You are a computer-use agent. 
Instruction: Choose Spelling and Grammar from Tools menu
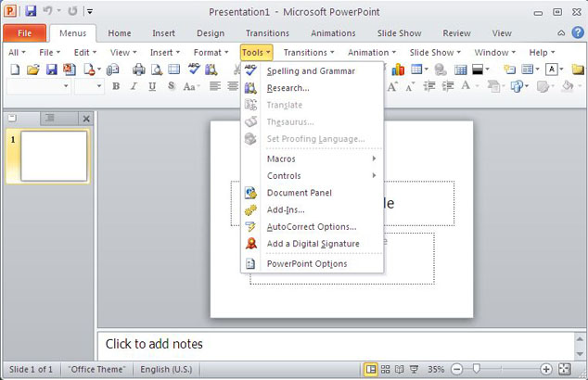click(x=312, y=71)
